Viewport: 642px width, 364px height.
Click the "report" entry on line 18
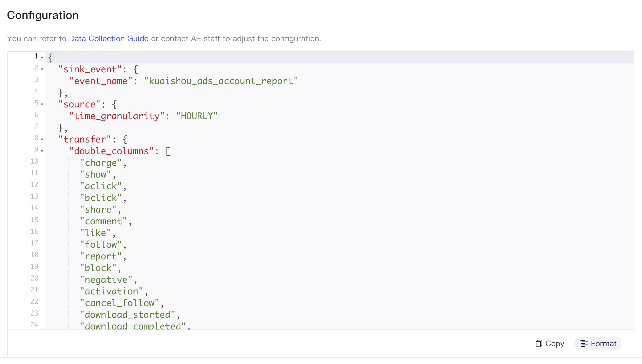tap(101, 256)
